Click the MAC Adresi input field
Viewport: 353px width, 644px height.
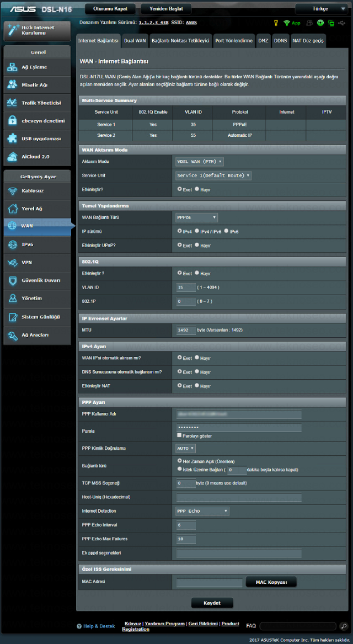(210, 582)
